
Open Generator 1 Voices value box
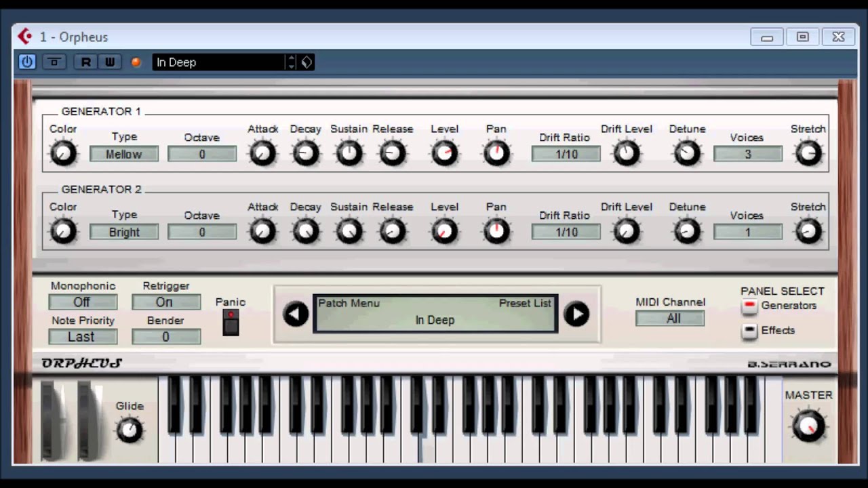(x=748, y=155)
